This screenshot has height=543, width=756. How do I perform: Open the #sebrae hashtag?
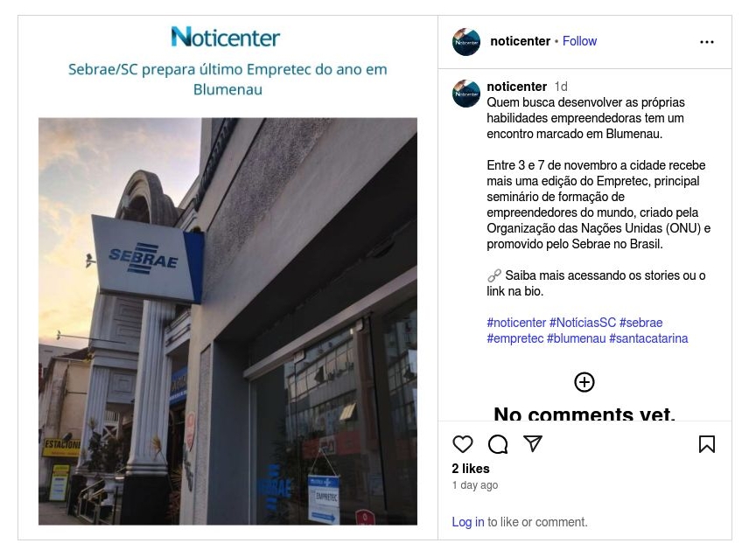click(641, 323)
